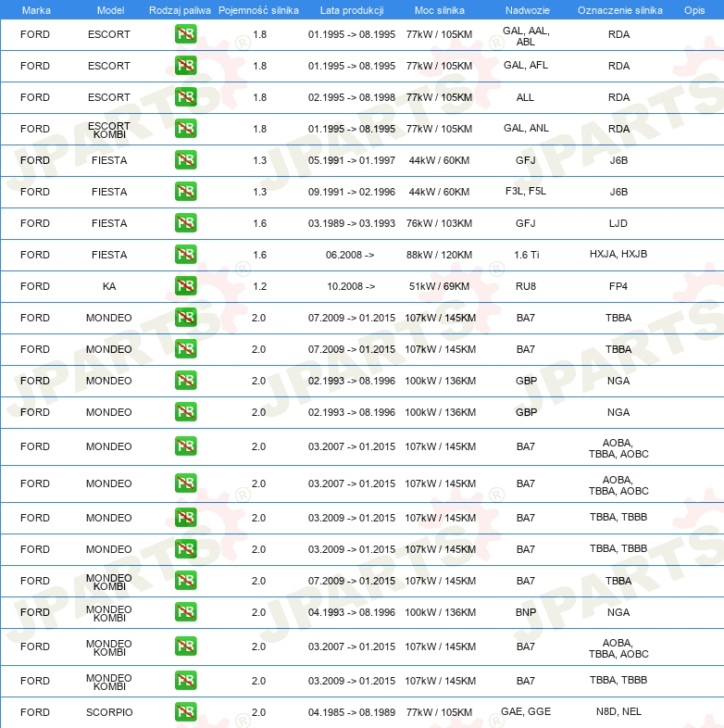Image resolution: width=724 pixels, height=728 pixels.
Task: Select the body code BNP
Action: 526,612
